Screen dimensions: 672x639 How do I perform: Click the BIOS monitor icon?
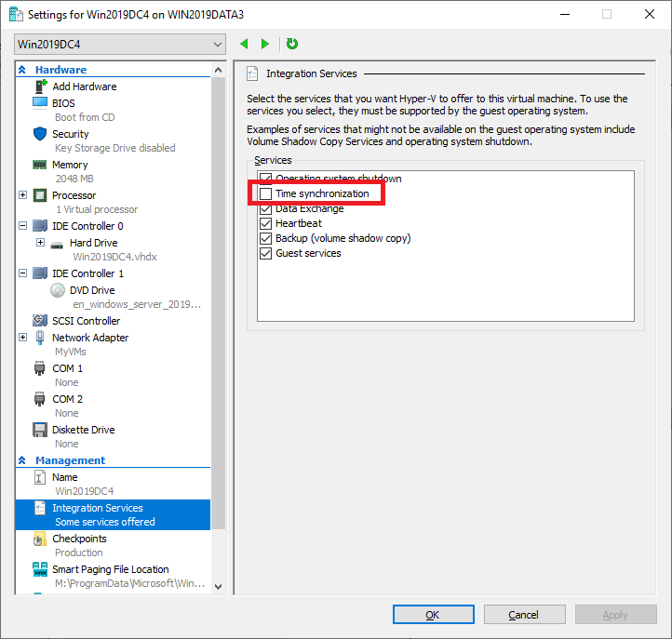click(40, 103)
